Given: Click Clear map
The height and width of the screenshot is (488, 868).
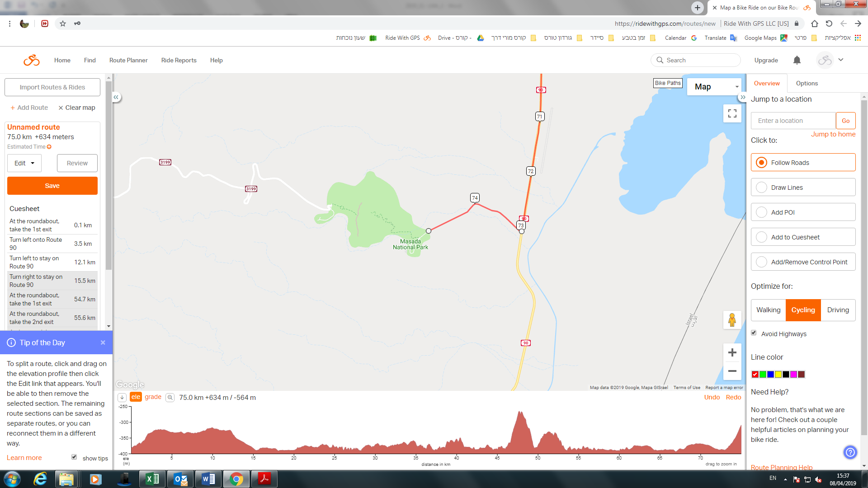Looking at the screenshot, I should tap(77, 108).
